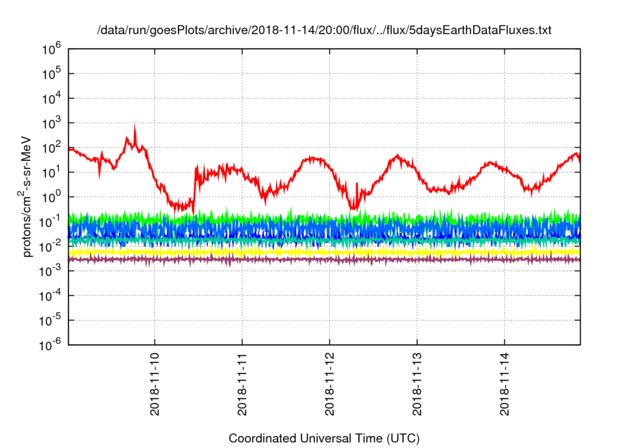Viewport: 640px width, 448px height.
Task: Click the x-axis date label 2018-11-10
Action: click(155, 384)
